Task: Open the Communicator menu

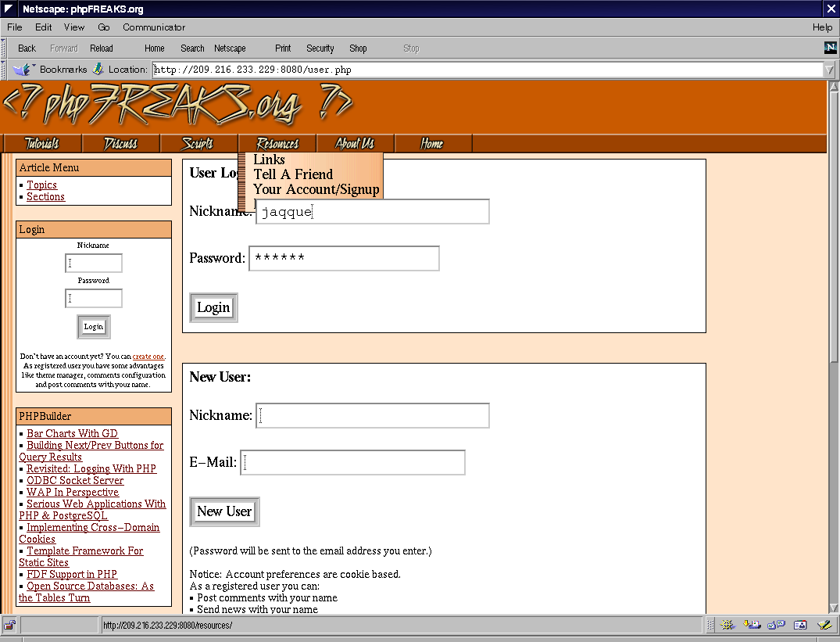Action: tap(154, 27)
